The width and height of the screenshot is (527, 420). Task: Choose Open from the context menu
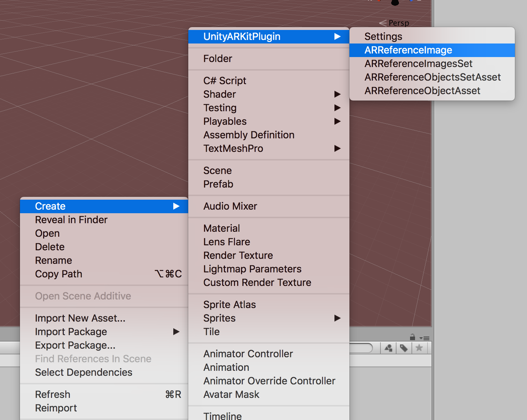(x=104, y=233)
